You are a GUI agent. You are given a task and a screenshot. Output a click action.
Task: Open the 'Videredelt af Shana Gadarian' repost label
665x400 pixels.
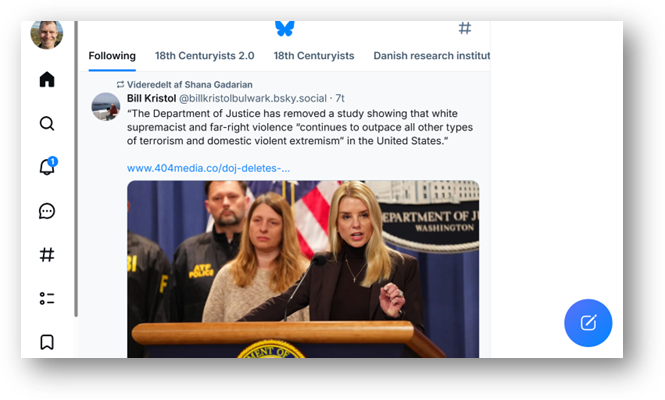tap(189, 85)
